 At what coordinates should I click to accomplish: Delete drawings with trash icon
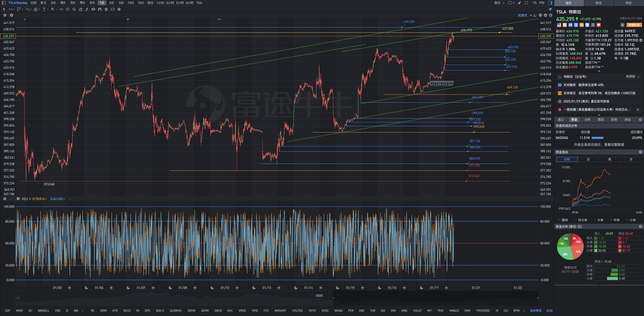tap(106, 9)
